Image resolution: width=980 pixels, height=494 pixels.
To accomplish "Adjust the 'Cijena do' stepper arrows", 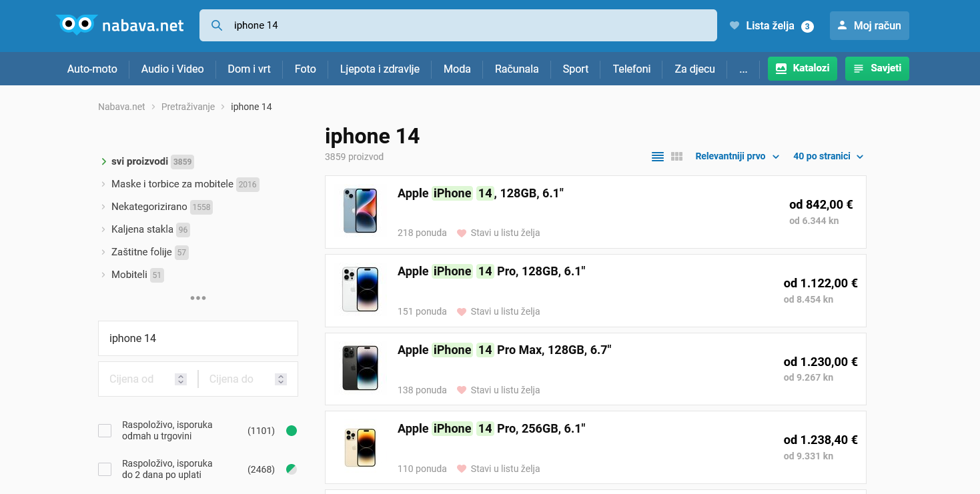I will [x=282, y=379].
